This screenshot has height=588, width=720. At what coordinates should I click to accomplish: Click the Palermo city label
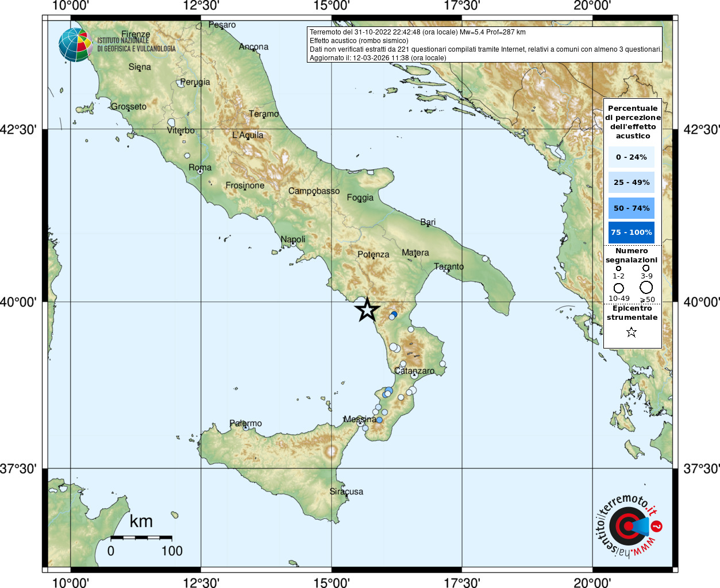[245, 423]
